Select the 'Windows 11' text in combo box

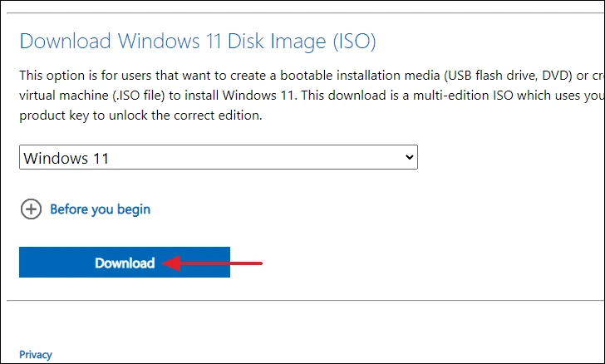point(66,158)
